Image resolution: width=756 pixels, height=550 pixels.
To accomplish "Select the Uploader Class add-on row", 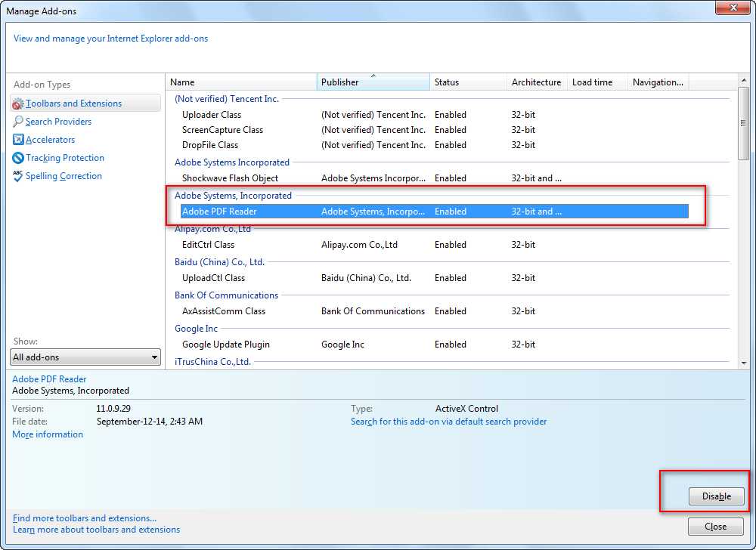I will pos(435,115).
